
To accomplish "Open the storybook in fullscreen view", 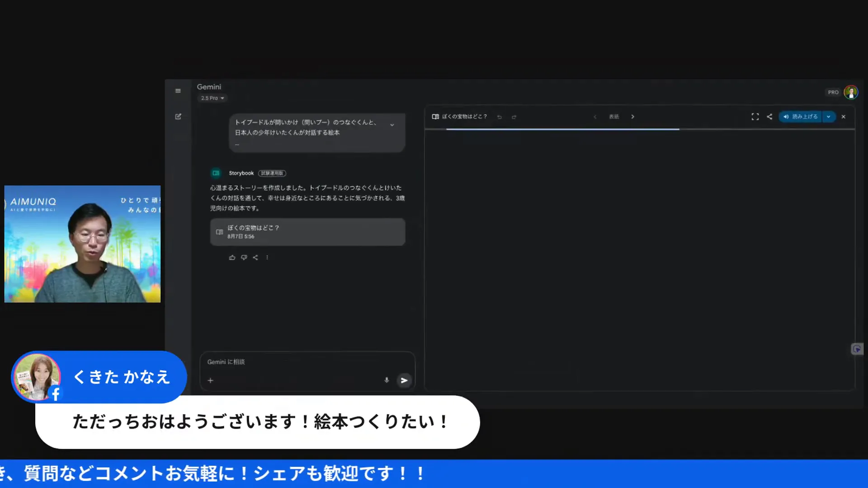I will point(755,117).
